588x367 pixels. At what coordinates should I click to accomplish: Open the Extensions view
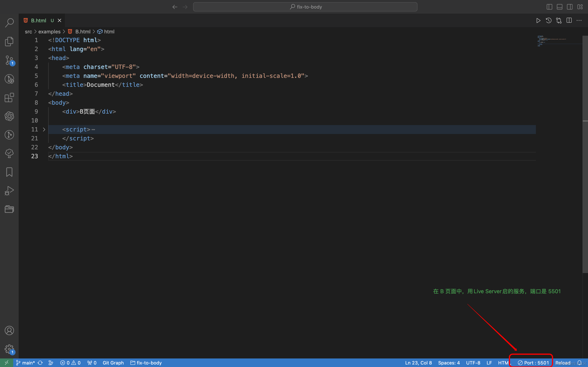[9, 97]
